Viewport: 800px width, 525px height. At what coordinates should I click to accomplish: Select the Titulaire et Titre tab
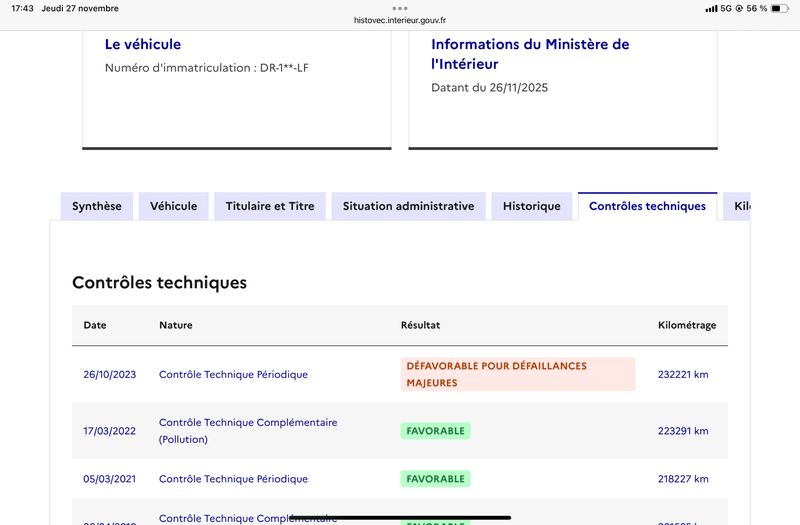(270, 206)
